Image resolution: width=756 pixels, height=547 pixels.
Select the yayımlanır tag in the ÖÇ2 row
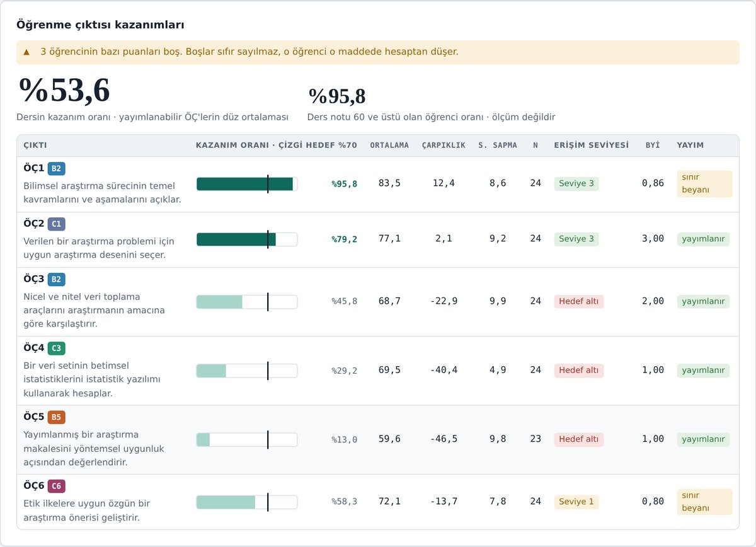[703, 239]
